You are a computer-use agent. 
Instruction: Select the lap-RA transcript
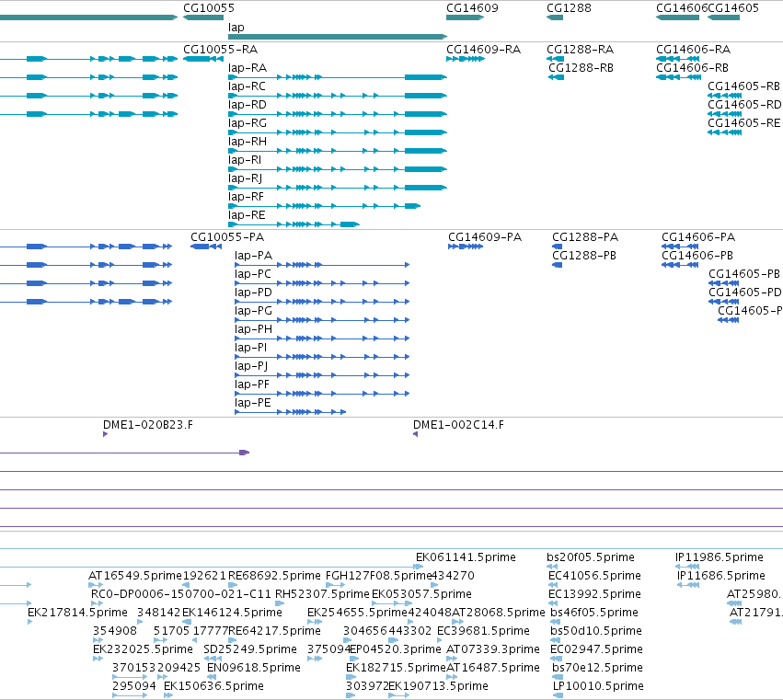pos(338,77)
